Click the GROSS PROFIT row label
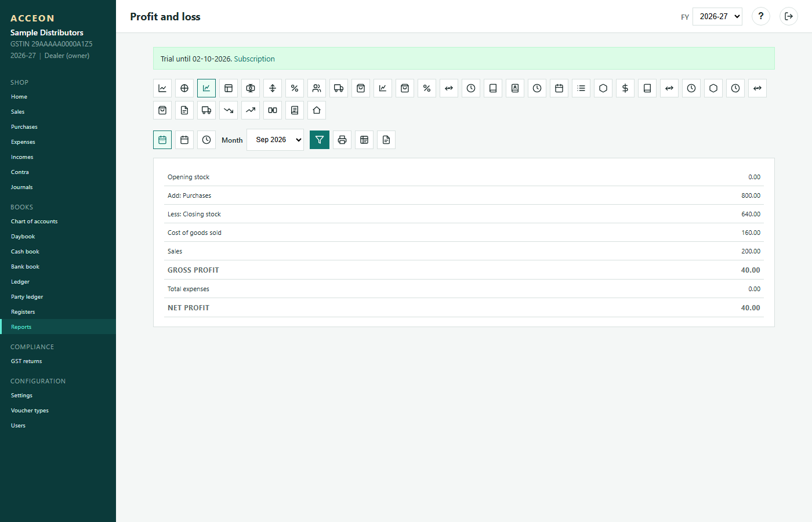 click(193, 270)
